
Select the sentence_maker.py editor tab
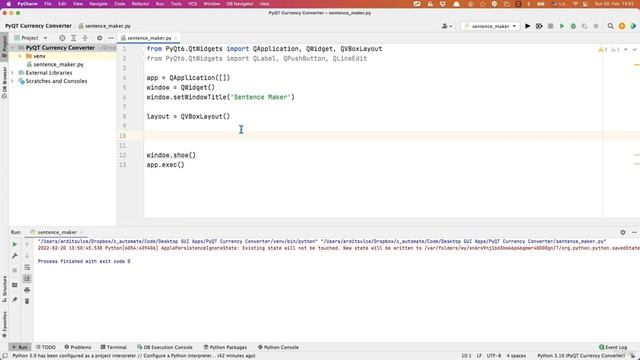click(x=149, y=38)
